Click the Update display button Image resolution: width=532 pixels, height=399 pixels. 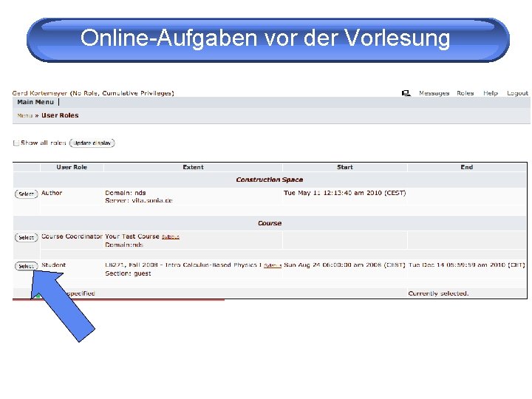click(x=92, y=143)
